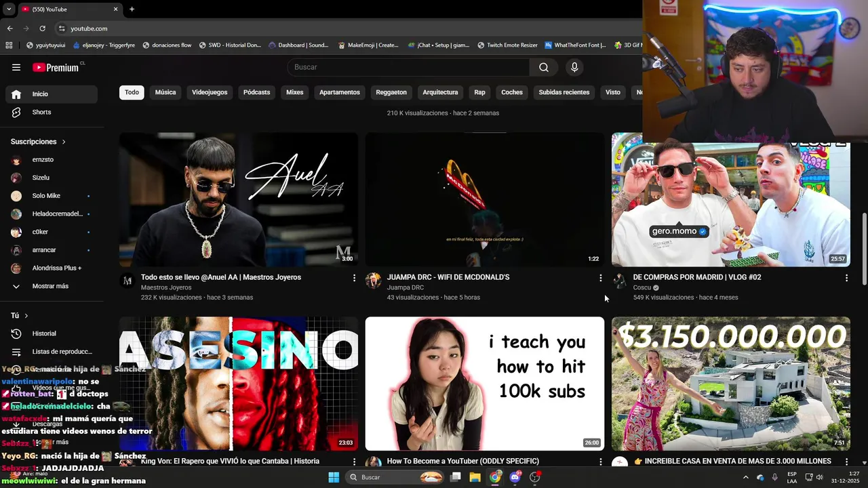
Task: Open the YouTube hamburger guide menu
Action: click(16, 67)
